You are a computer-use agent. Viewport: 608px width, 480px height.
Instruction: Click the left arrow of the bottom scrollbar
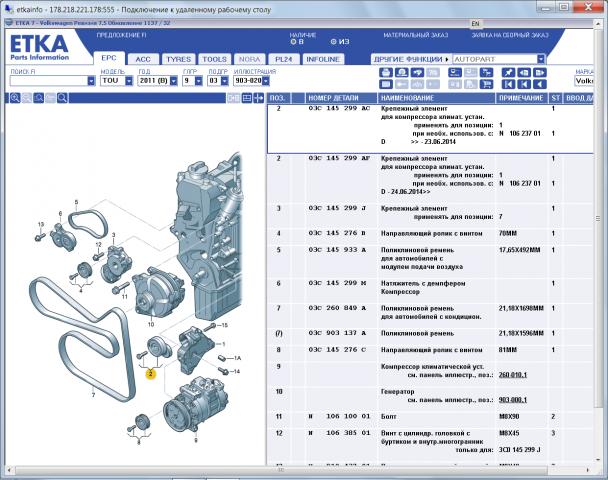click(x=9, y=470)
